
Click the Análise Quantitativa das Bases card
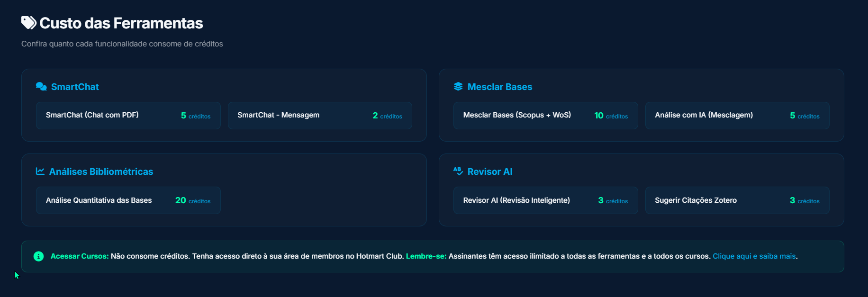[128, 200]
